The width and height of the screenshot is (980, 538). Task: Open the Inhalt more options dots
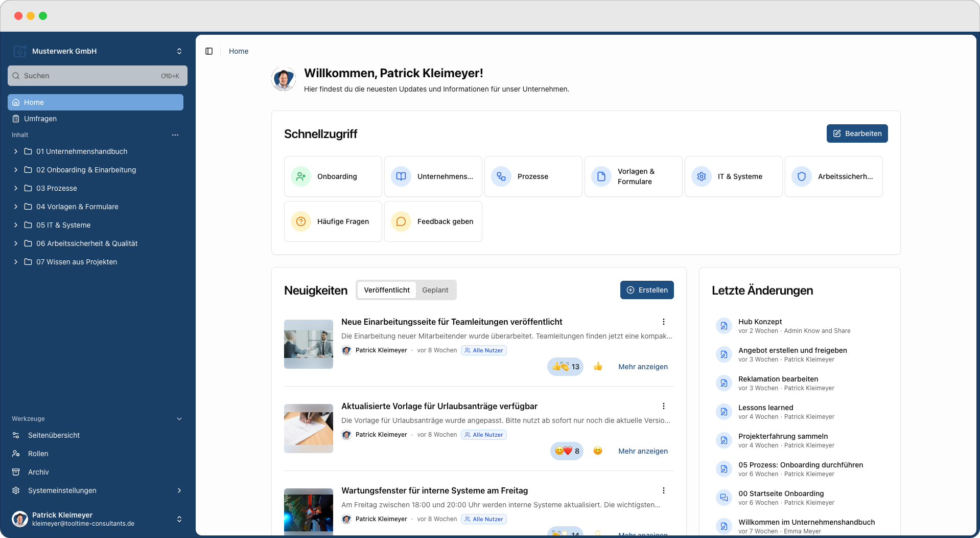coord(175,135)
